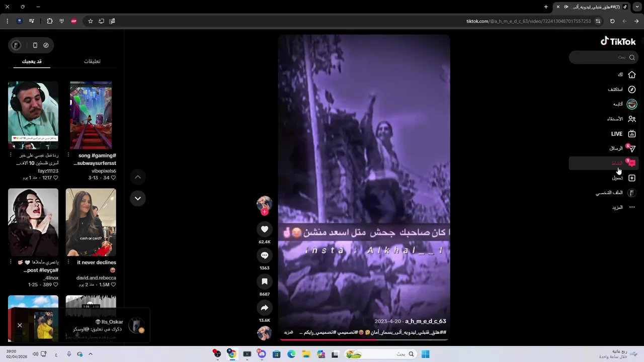
Task: Open comments via the speech bubble icon
Action: [265, 255]
